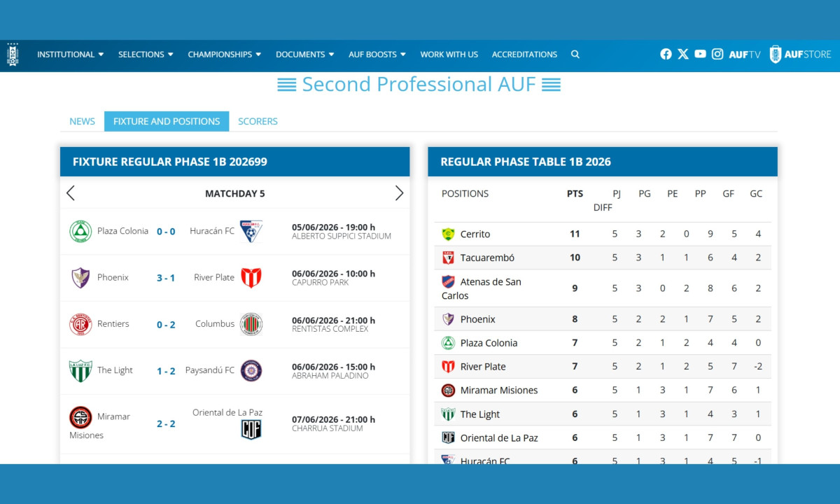Open the 0 - 0 Plaza Colonia score
840x504 pixels.
[x=166, y=231]
